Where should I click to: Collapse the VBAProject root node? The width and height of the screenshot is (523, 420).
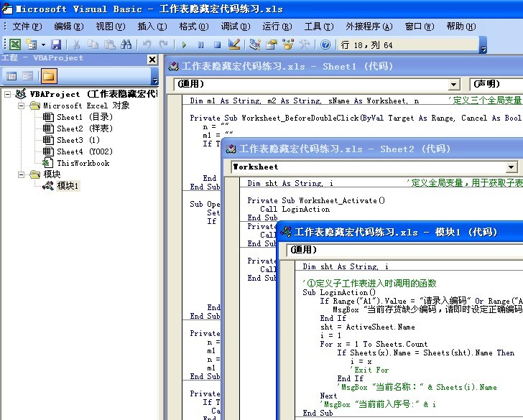pos(7,95)
